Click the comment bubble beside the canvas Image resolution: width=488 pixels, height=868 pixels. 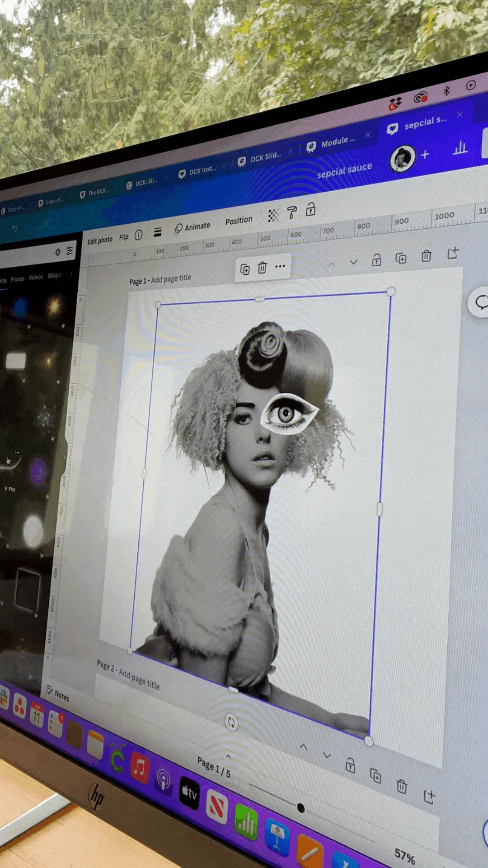pyautogui.click(x=481, y=302)
